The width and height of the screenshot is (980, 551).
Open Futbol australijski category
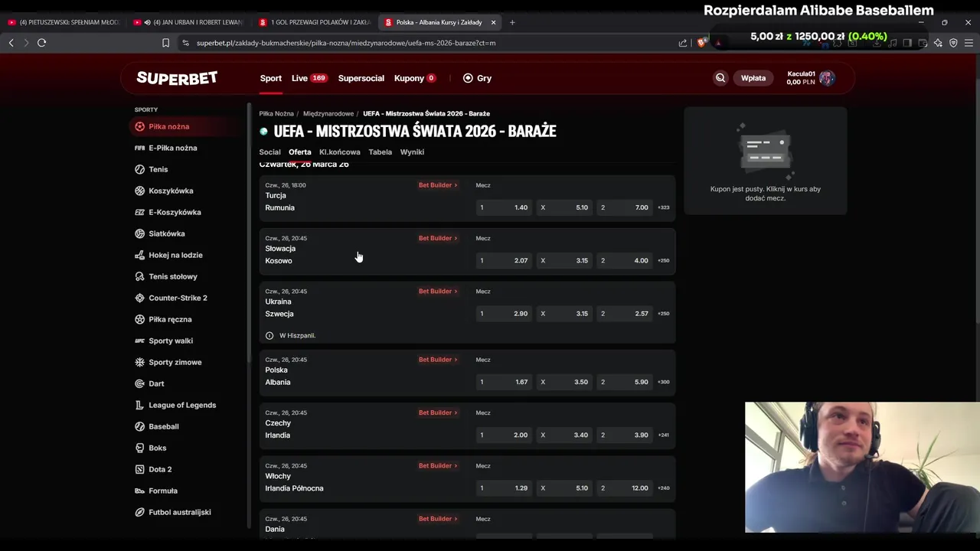click(179, 512)
